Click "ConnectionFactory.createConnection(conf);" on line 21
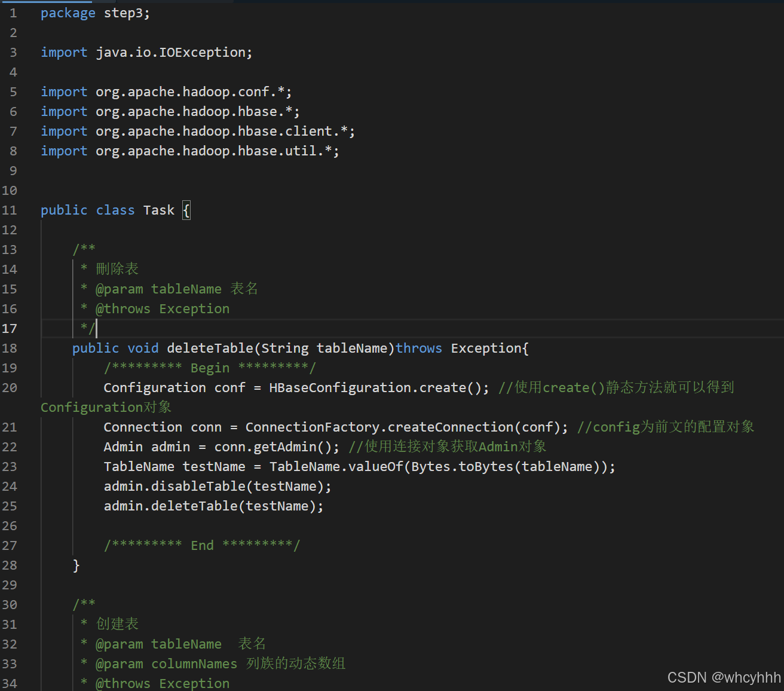This screenshot has height=691, width=784. pos(407,427)
